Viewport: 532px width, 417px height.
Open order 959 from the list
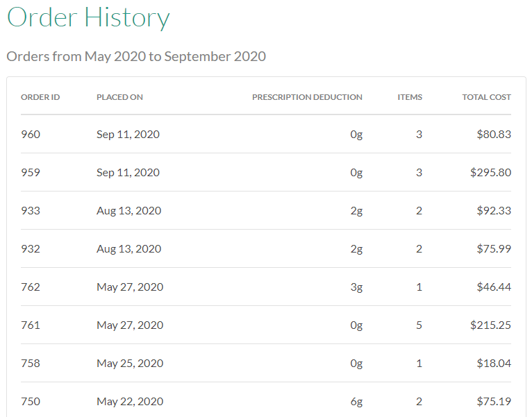pyautogui.click(x=31, y=172)
